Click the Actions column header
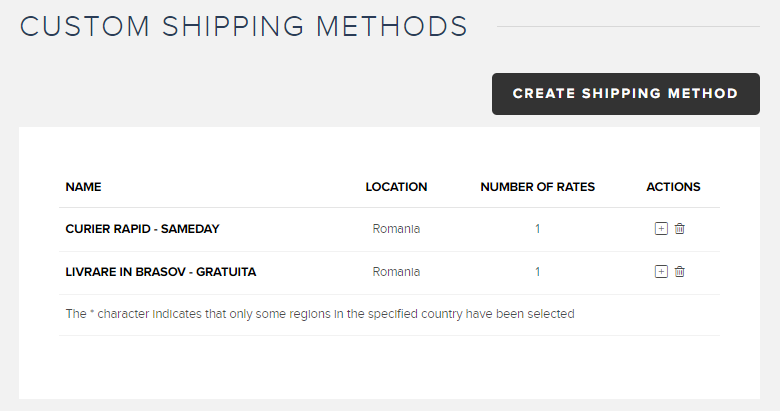 point(673,187)
